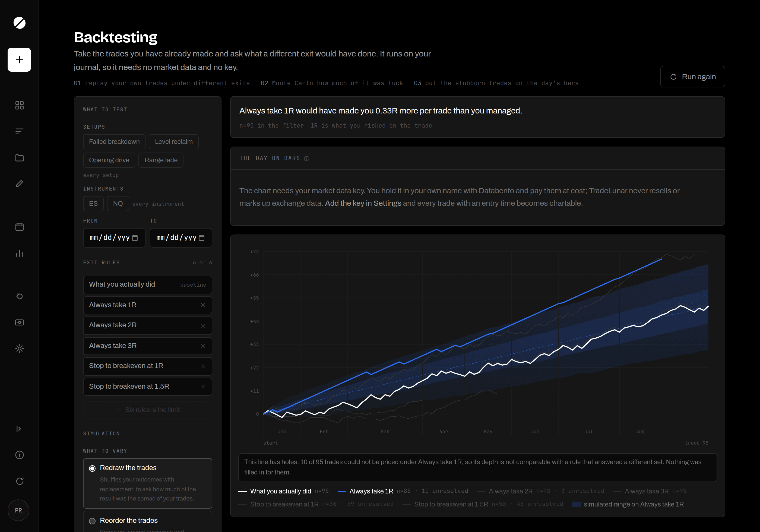Open the backtesting rewind icon in sidebar
This screenshot has height=532, width=760.
click(x=20, y=296)
